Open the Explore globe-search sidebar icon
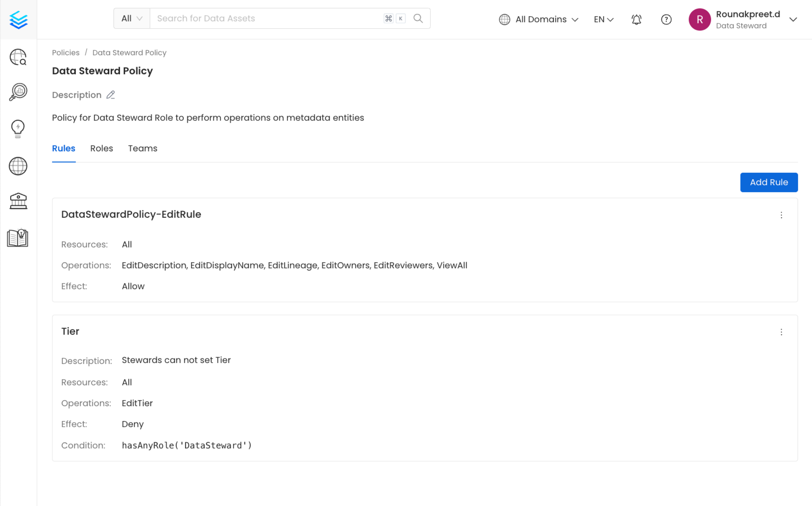The height and width of the screenshot is (506, 812). [x=18, y=57]
